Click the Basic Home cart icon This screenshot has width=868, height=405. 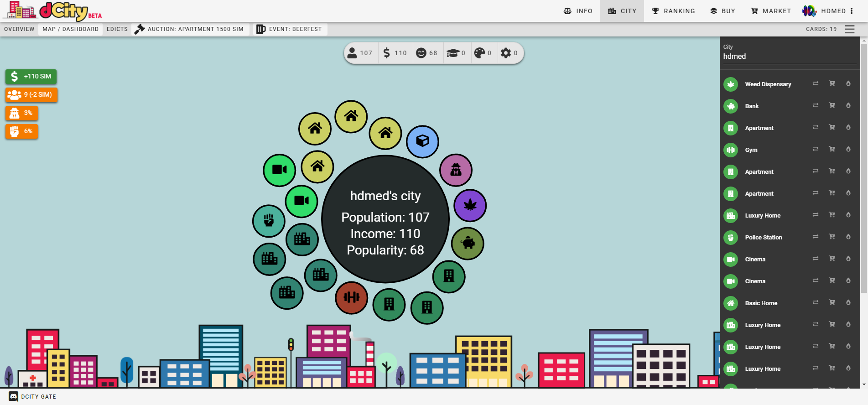point(832,302)
